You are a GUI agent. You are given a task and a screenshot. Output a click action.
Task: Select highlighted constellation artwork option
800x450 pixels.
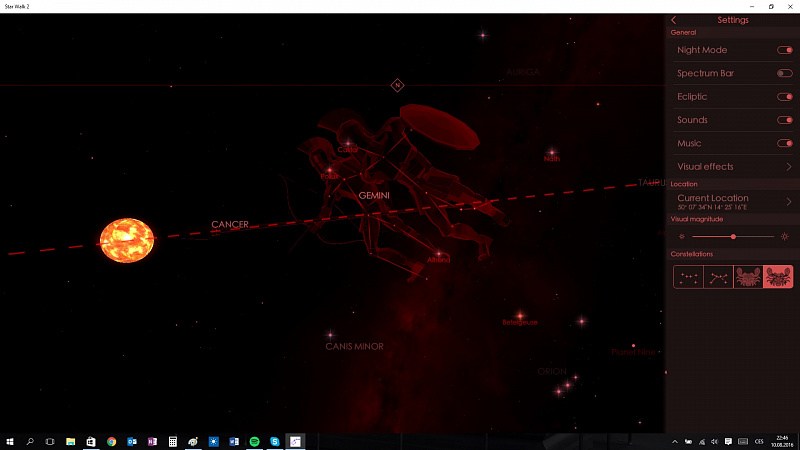click(x=778, y=277)
